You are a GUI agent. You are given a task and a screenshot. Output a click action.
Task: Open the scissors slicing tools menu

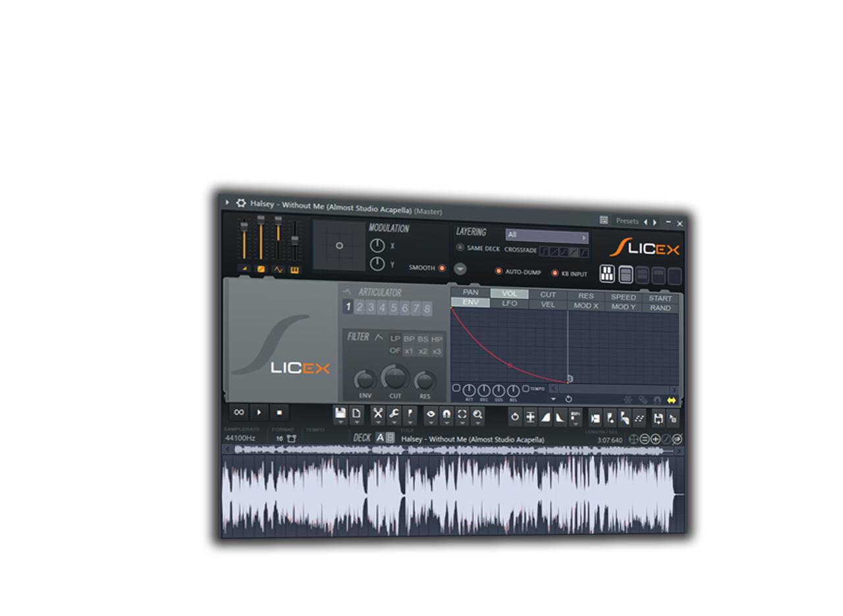[377, 416]
